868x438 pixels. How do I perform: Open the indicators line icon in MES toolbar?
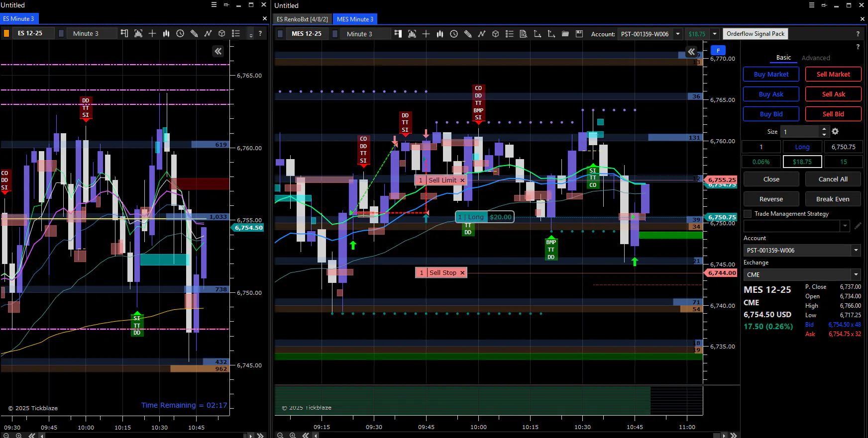pyautogui.click(x=482, y=34)
